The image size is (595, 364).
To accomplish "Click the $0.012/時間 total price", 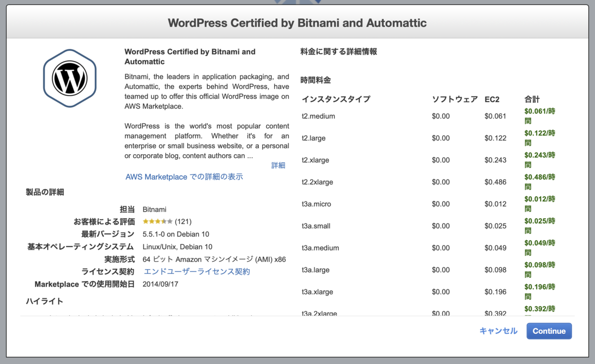I will pyautogui.click(x=540, y=204).
